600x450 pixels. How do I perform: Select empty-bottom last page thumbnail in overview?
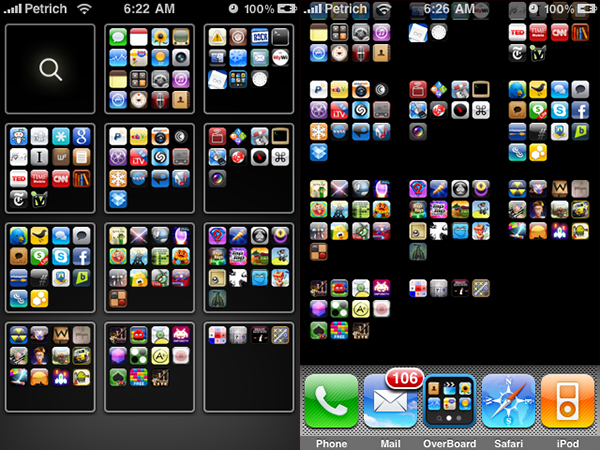point(249,367)
